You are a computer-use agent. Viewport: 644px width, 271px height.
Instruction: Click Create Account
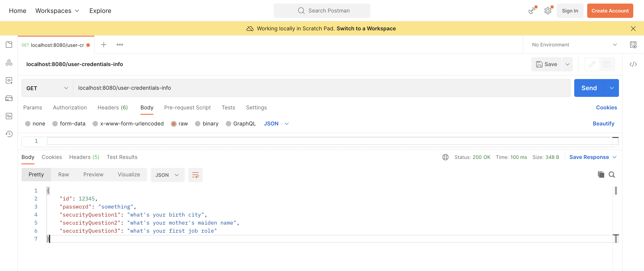pyautogui.click(x=610, y=11)
